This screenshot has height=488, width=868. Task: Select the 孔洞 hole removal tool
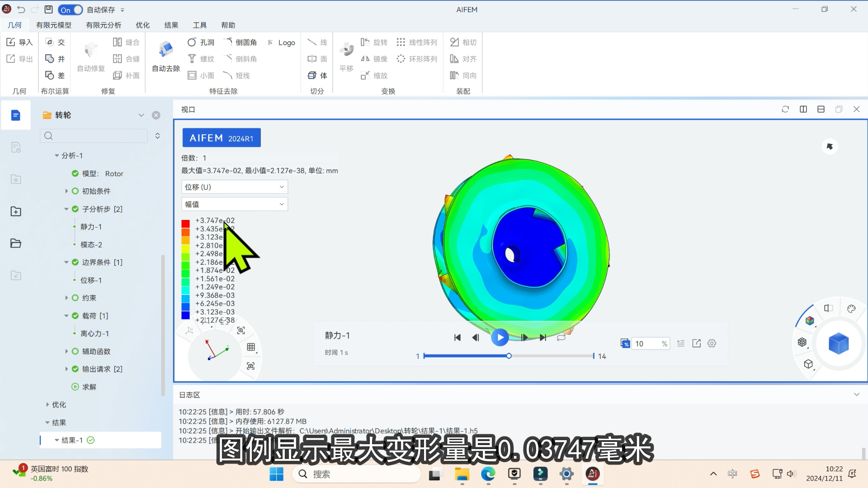pos(200,42)
